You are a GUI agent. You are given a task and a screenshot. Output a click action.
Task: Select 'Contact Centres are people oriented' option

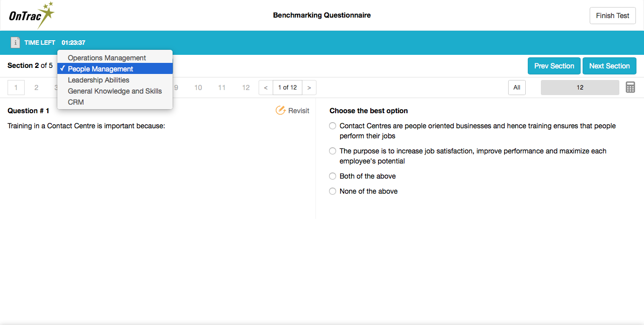click(x=333, y=126)
